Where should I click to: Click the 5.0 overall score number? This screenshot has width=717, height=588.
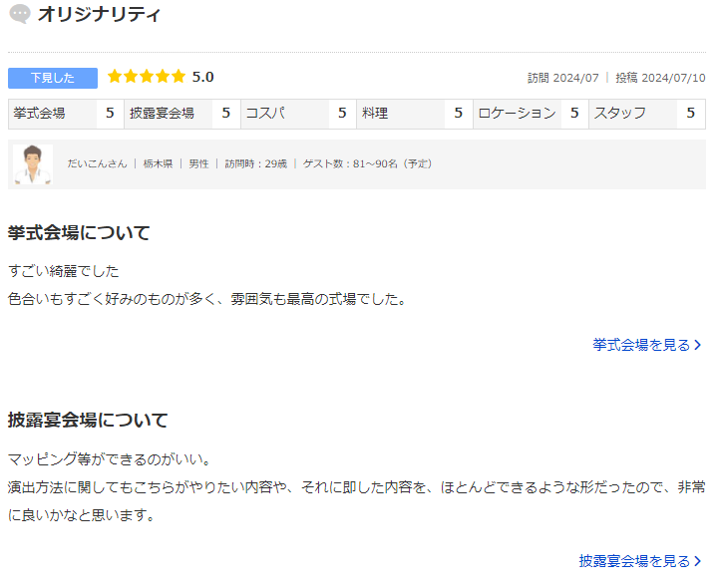pos(202,77)
